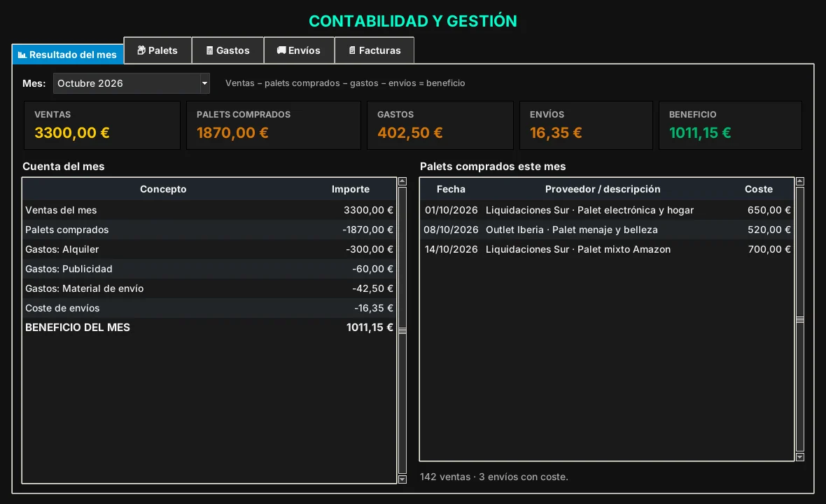826x504 pixels.
Task: Select the Gastos: Alquiler row
Action: (209, 249)
